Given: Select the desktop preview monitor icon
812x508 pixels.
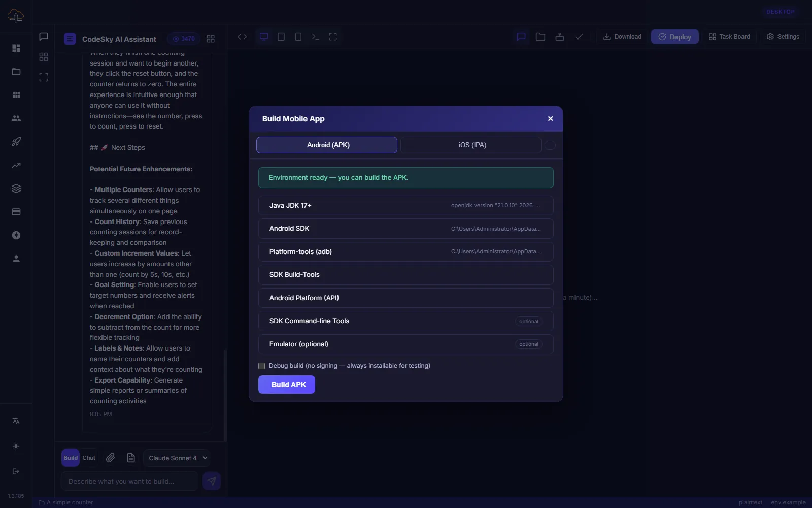Looking at the screenshot, I should click(x=264, y=37).
